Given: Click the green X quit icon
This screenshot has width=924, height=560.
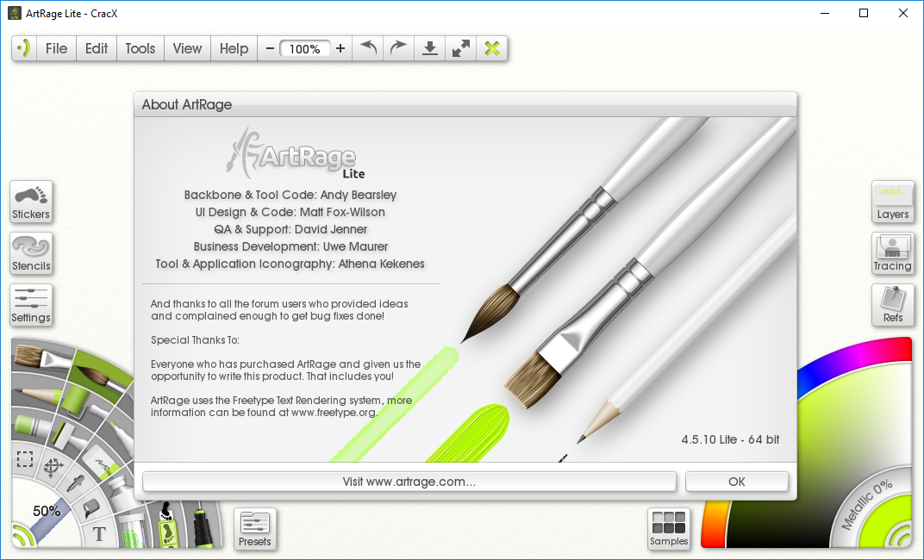Looking at the screenshot, I should coord(492,48).
